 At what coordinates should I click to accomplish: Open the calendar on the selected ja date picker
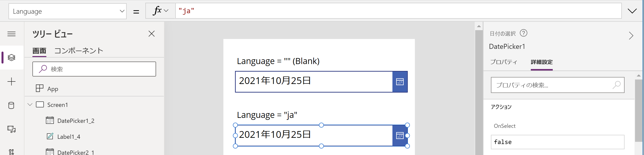pyautogui.click(x=400, y=135)
